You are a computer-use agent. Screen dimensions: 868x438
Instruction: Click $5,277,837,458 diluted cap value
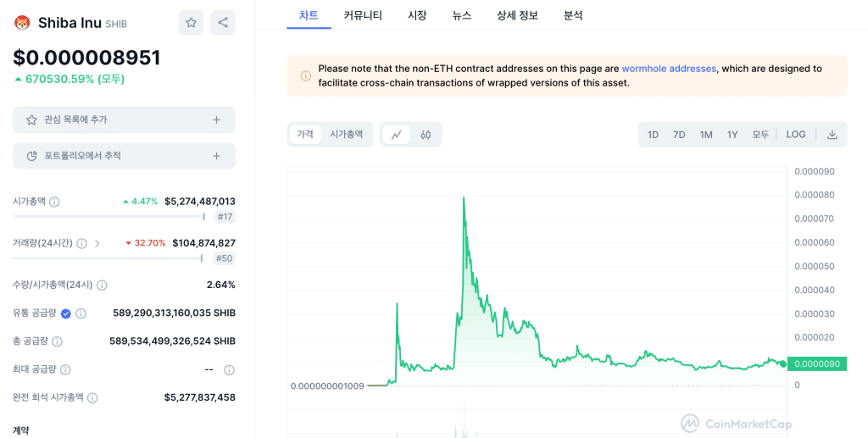(200, 397)
